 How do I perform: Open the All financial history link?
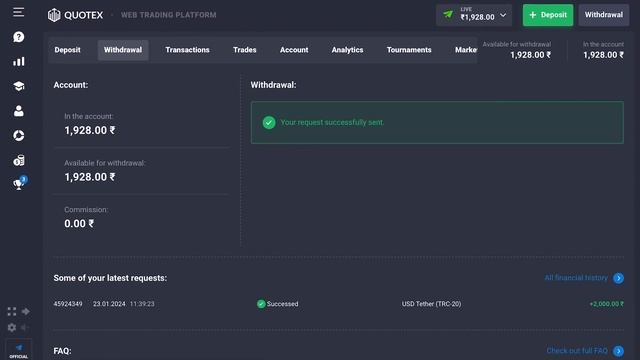pos(576,278)
